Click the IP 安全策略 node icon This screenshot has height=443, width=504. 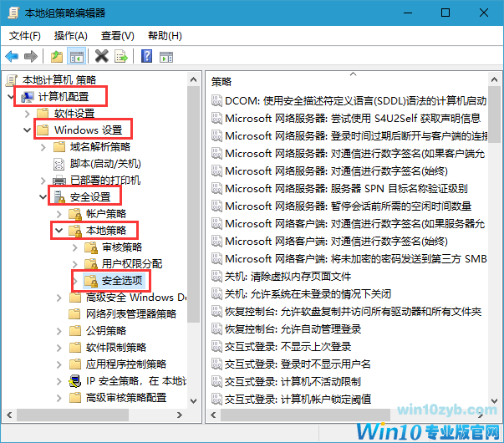pos(75,381)
